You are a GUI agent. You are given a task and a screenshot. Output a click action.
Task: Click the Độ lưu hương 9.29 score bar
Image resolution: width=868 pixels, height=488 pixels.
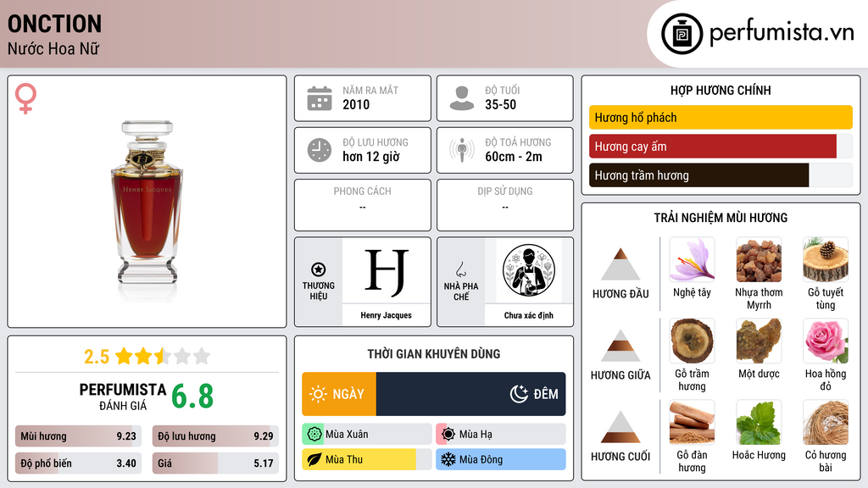215,436
